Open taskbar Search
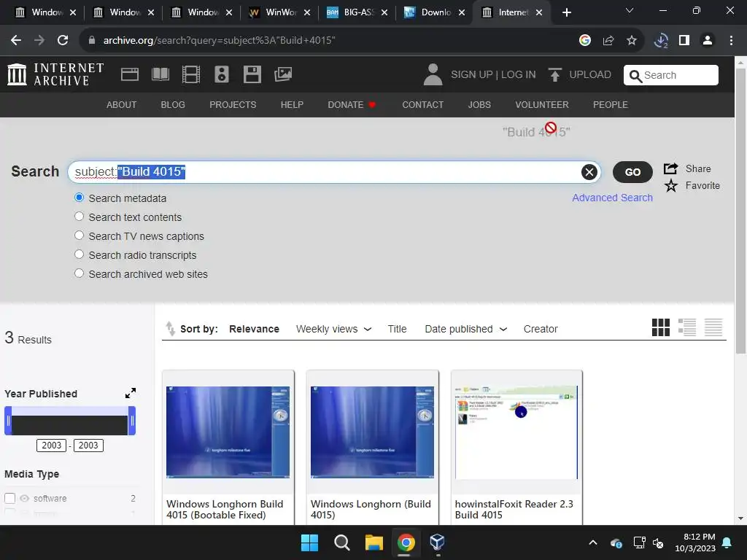This screenshot has height=560, width=747. pos(341,542)
